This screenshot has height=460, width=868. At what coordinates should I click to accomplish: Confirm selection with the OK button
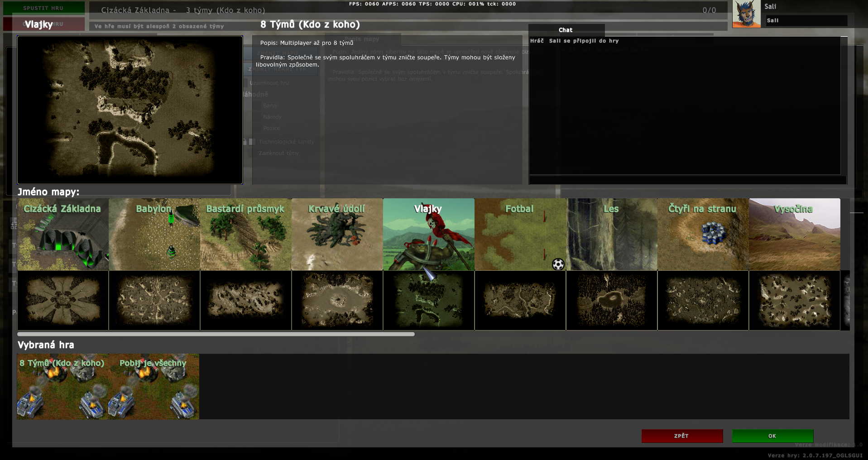point(772,436)
